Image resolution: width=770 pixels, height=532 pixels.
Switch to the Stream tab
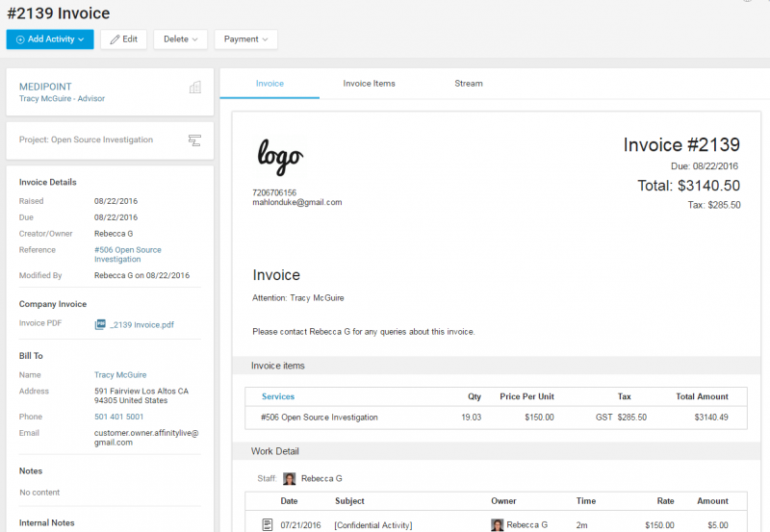click(469, 84)
